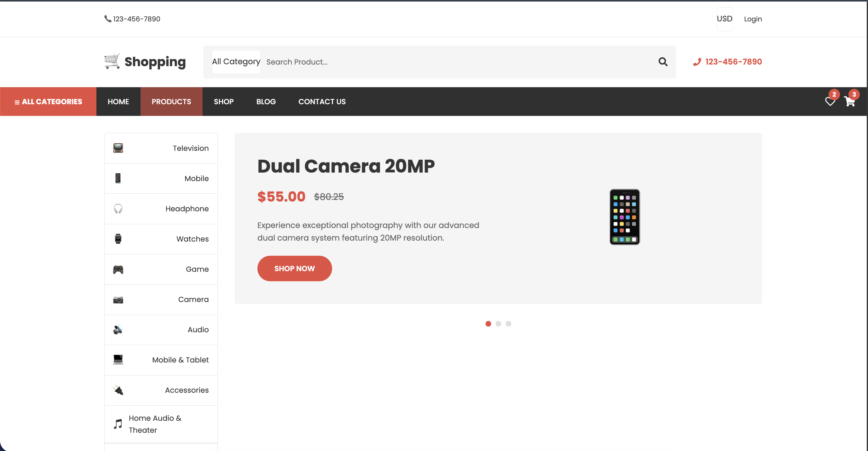Select the first carousel dot
This screenshot has height=451, width=868.
click(x=488, y=324)
